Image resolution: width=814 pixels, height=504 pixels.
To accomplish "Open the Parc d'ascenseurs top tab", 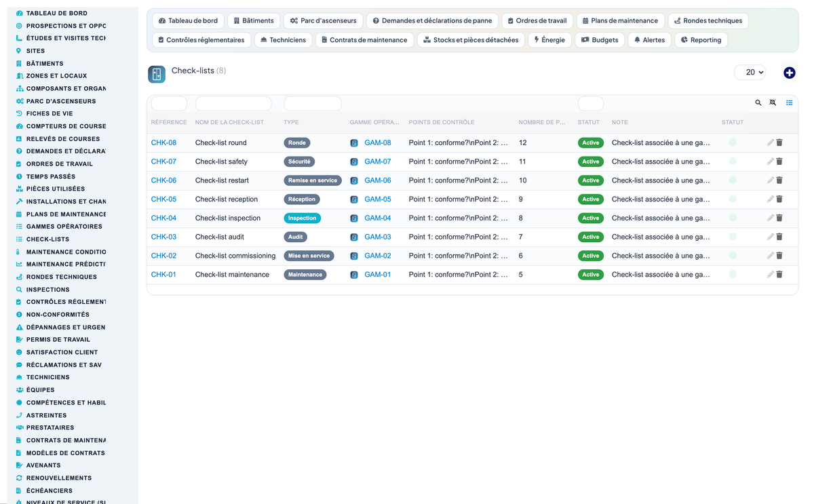I will pos(323,21).
